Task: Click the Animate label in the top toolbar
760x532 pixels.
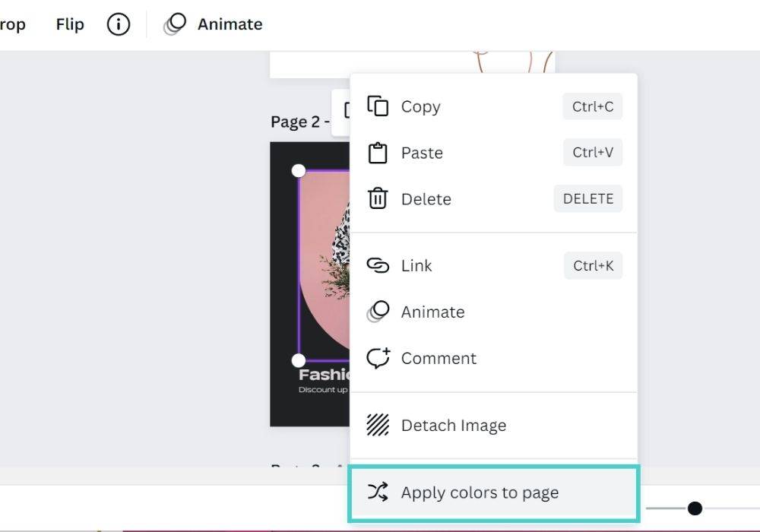Action: coord(230,24)
